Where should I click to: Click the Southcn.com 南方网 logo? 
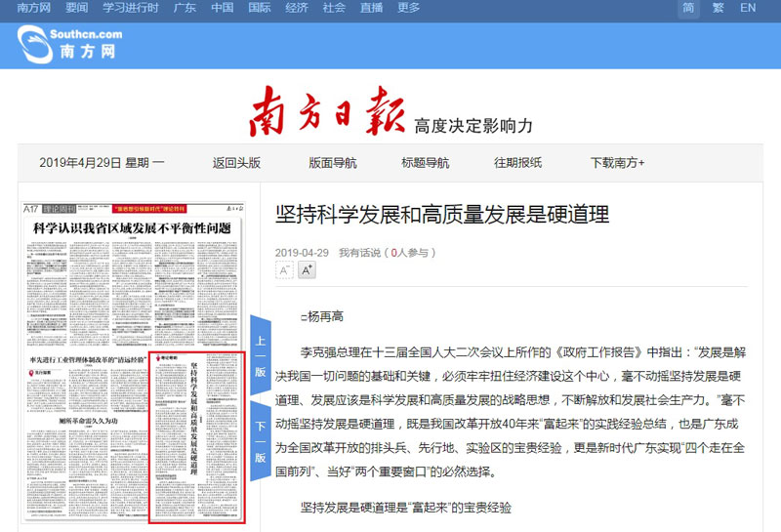click(69, 44)
